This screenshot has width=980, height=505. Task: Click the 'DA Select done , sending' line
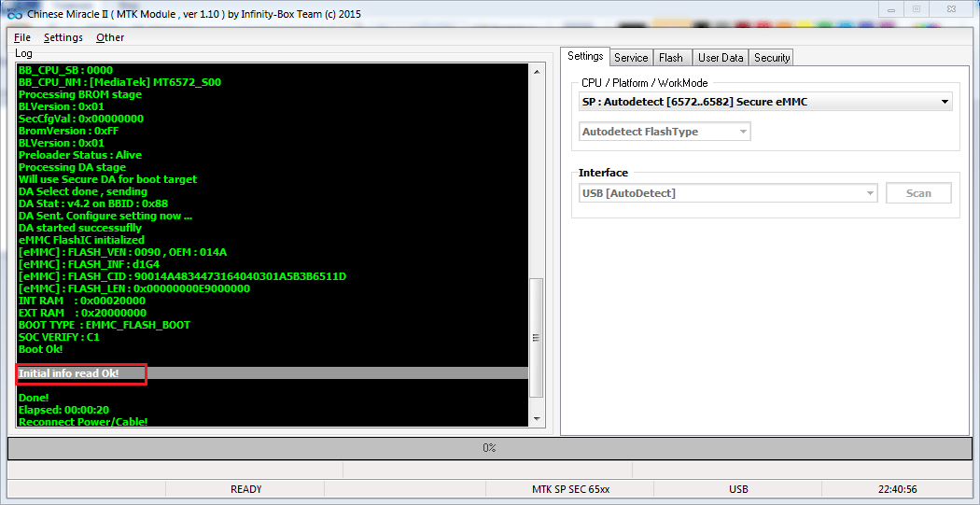tap(82, 191)
